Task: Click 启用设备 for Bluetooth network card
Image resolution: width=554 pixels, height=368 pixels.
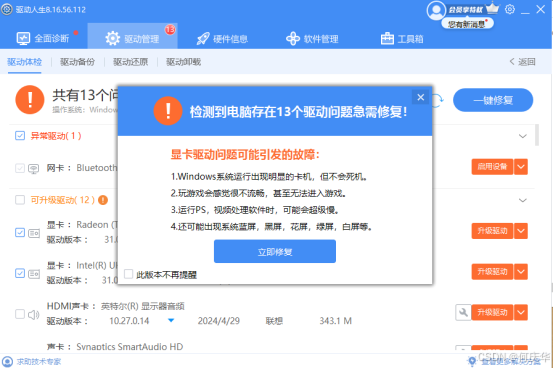Action: [x=492, y=167]
